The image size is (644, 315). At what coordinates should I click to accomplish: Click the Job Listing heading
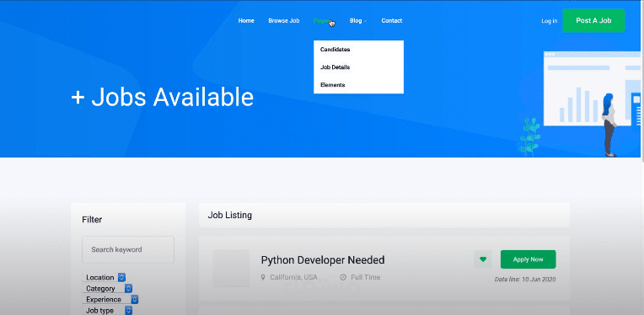229,215
